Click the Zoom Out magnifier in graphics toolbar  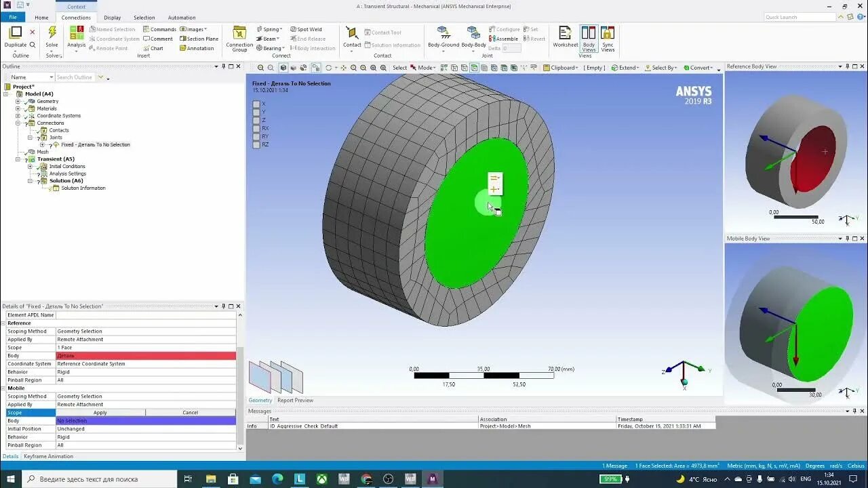[271, 68]
